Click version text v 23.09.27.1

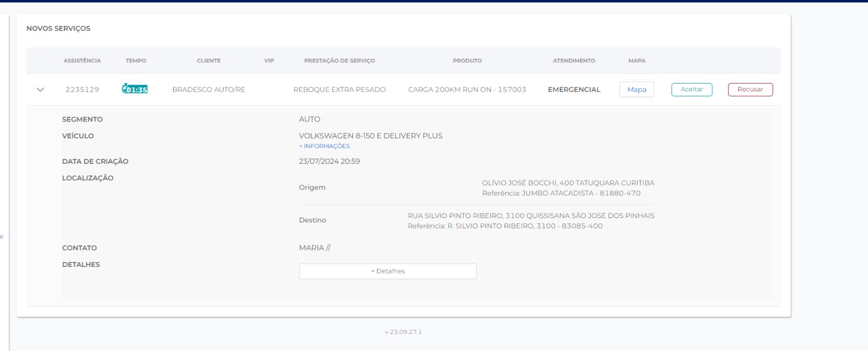403,332
